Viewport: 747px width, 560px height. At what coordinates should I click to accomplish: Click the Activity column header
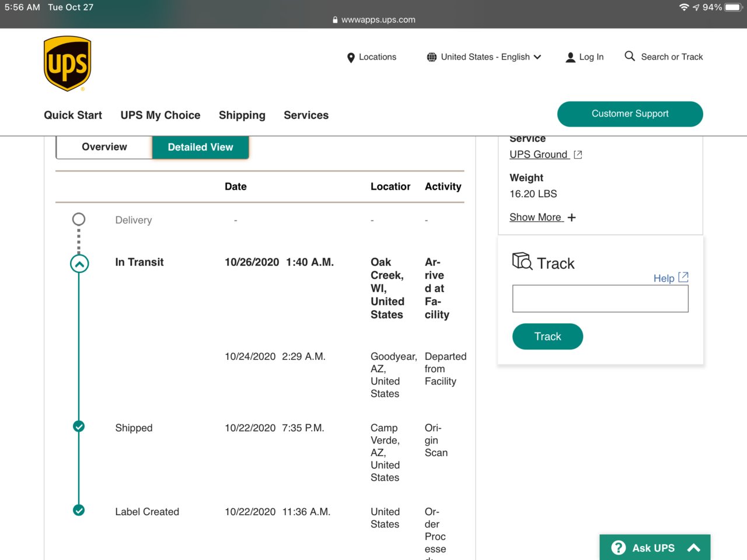pyautogui.click(x=443, y=187)
